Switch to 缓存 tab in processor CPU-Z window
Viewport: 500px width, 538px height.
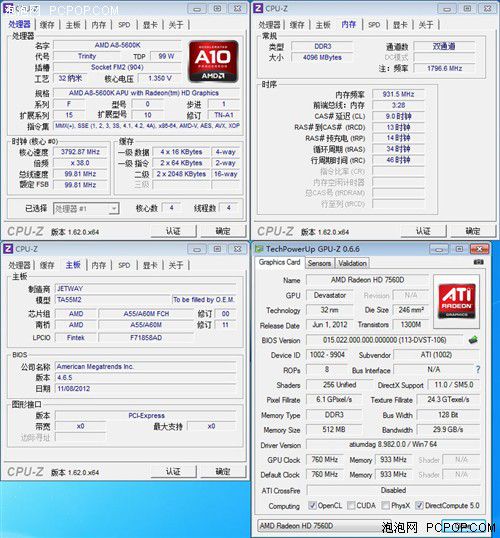[47, 25]
